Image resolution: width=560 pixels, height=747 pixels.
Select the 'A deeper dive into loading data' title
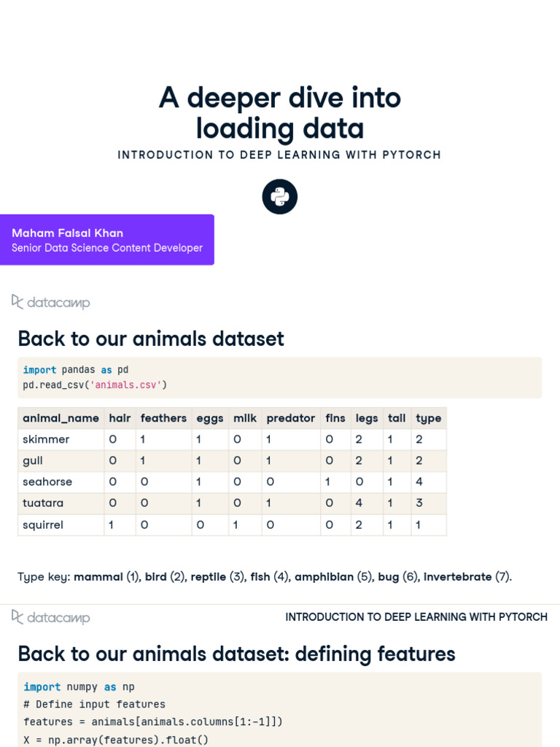tap(280, 113)
